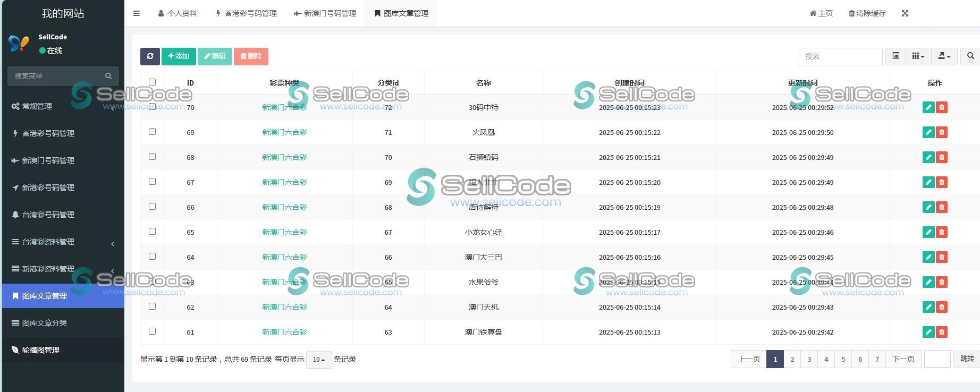This screenshot has width=980, height=392.
Task: Focus the table 搜索 input field
Action: coord(840,56)
